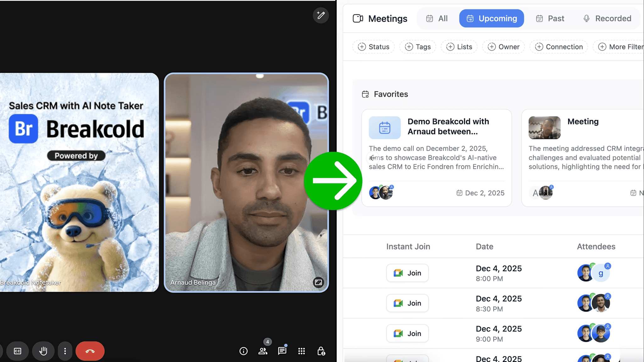This screenshot has height=362, width=644.
Task: Click the Favorites calendar icon
Action: pos(365,94)
